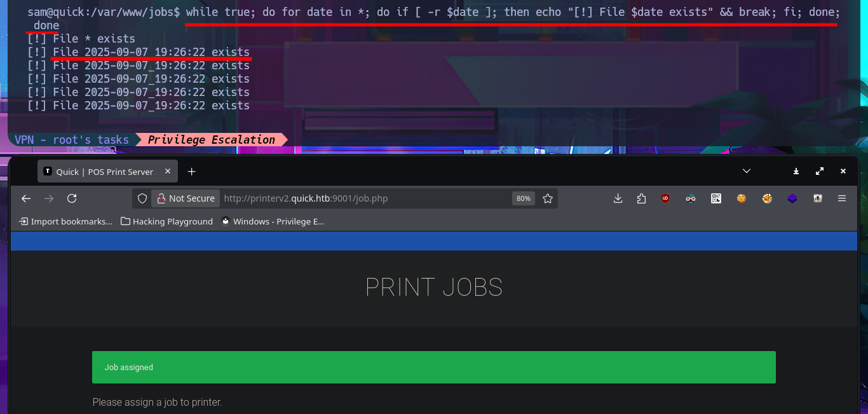868x414 pixels.
Task: Bookmark this page with the star icon
Action: coord(547,198)
